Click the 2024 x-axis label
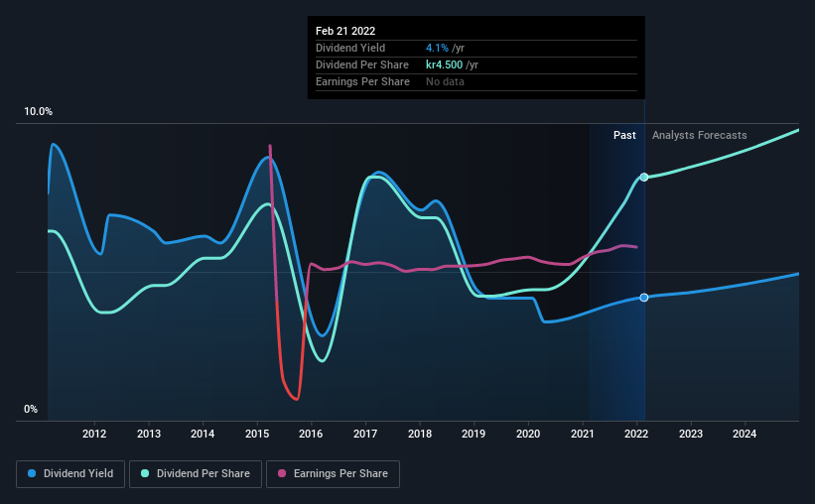Screen dimensions: 815x504 coord(745,434)
